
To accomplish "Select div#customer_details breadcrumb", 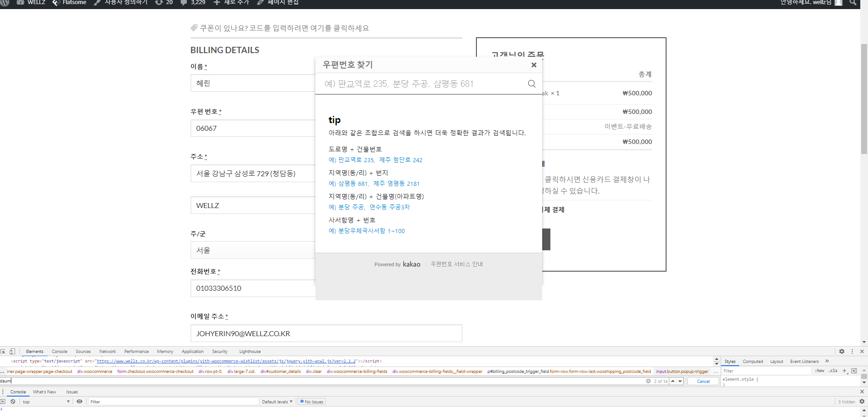I will pos(280,372).
